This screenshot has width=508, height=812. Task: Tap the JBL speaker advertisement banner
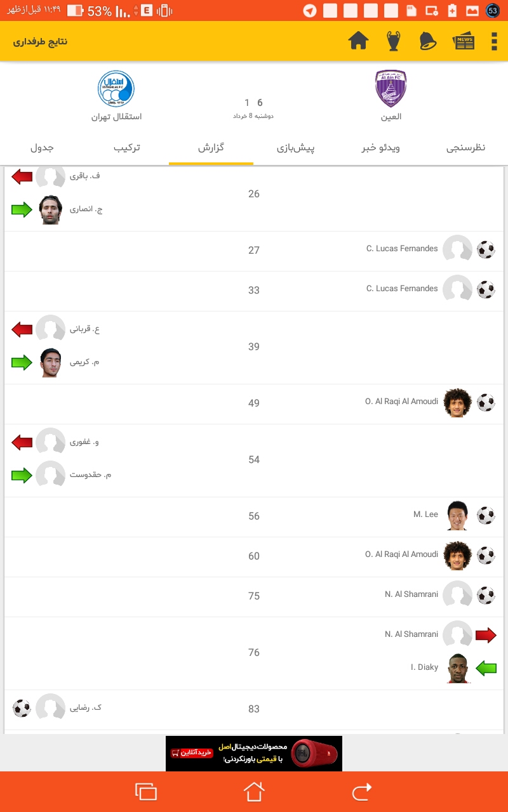click(254, 754)
